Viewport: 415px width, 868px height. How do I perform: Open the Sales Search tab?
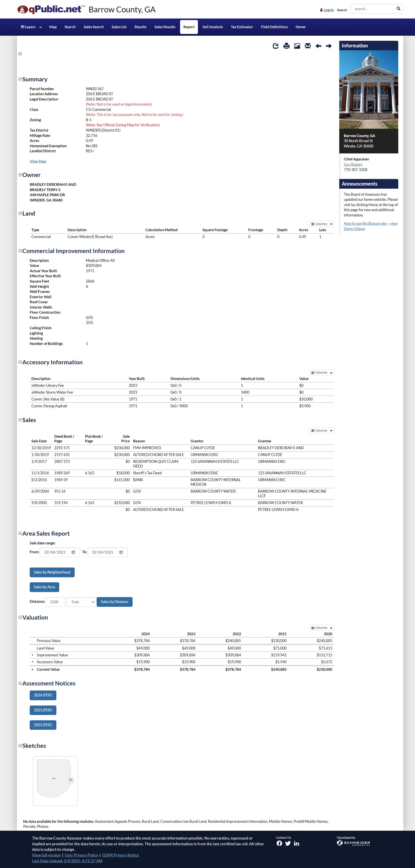(94, 27)
